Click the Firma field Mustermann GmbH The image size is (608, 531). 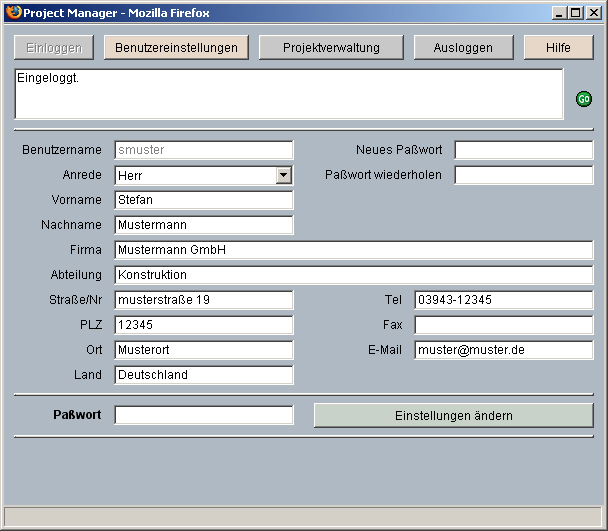click(353, 250)
